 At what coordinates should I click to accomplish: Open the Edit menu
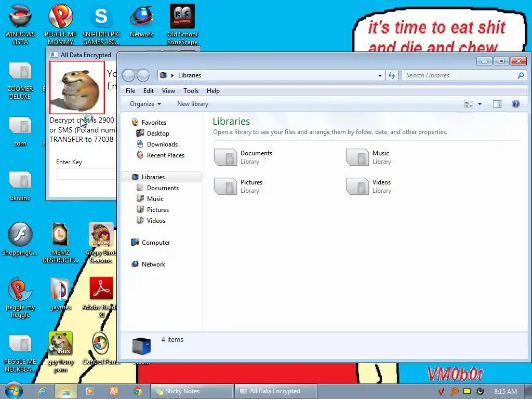pos(148,90)
